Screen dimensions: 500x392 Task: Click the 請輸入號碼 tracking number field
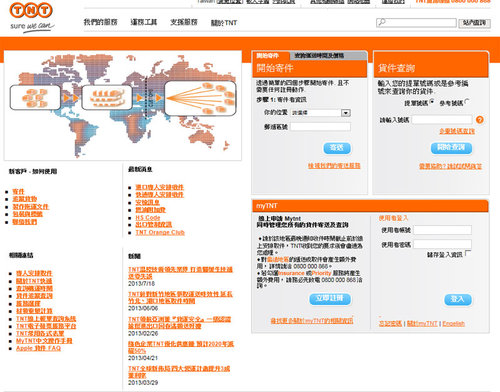click(442, 120)
